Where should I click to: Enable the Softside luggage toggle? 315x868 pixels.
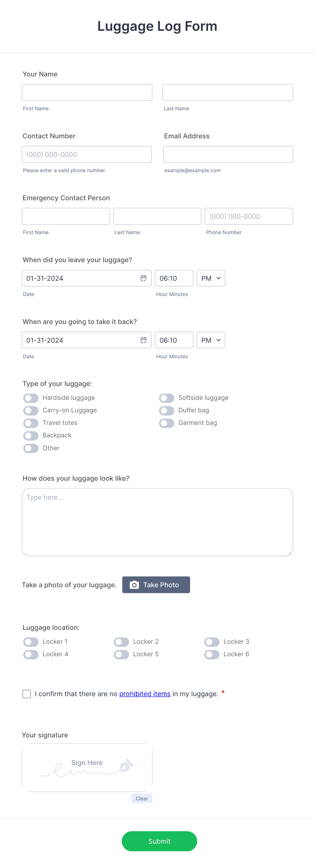pos(166,398)
